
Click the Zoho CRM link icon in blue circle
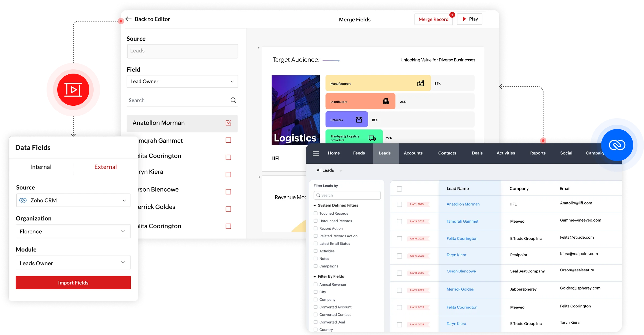tap(618, 145)
